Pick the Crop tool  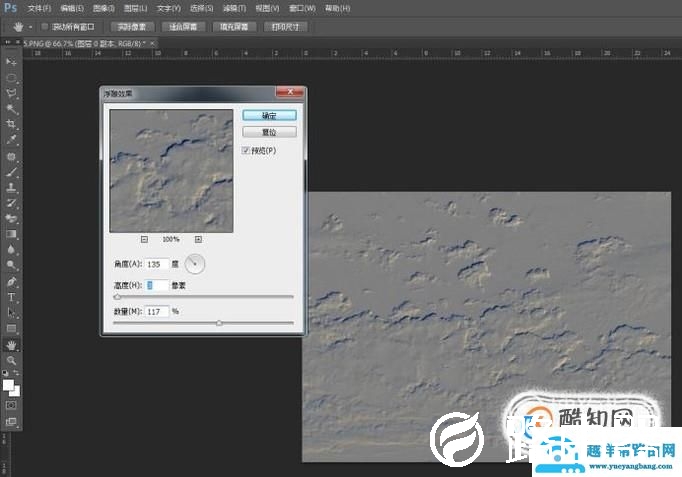[12, 125]
